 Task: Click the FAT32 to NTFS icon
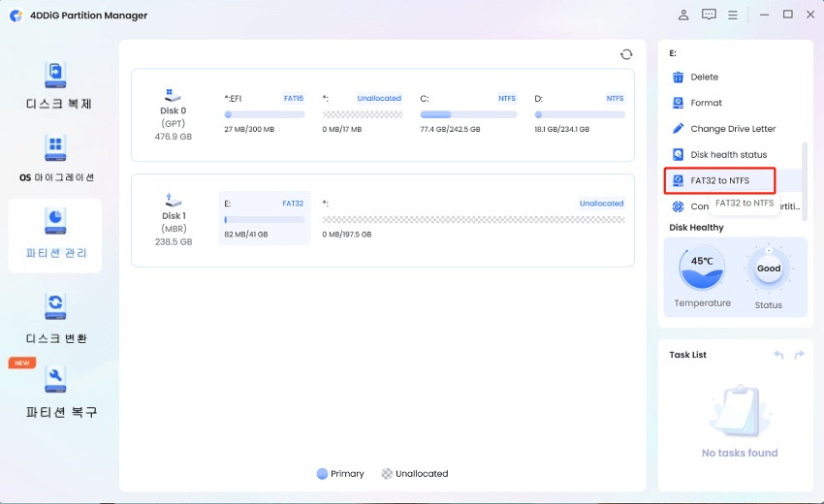tap(678, 181)
